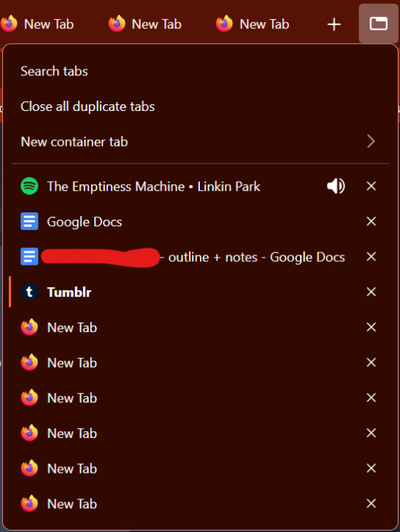Close the Google Docs tab

(x=371, y=221)
